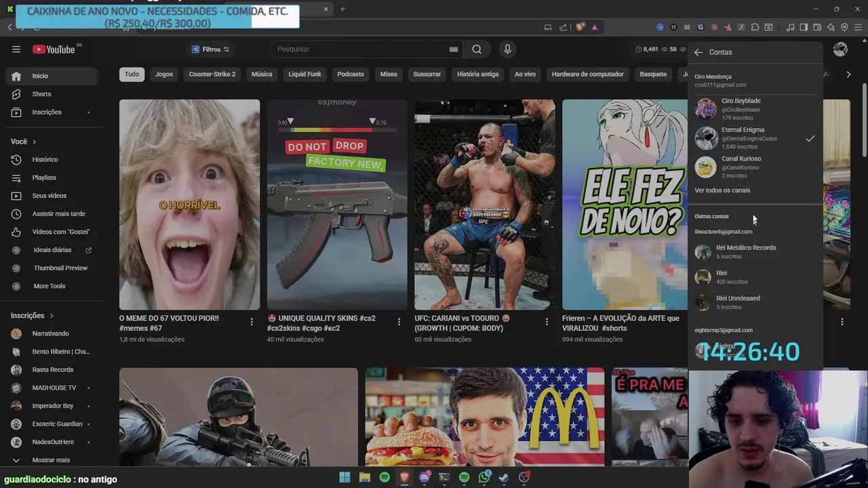The image size is (868, 488).
Task: Switch to Ciro Beyblade channel
Action: [755, 109]
